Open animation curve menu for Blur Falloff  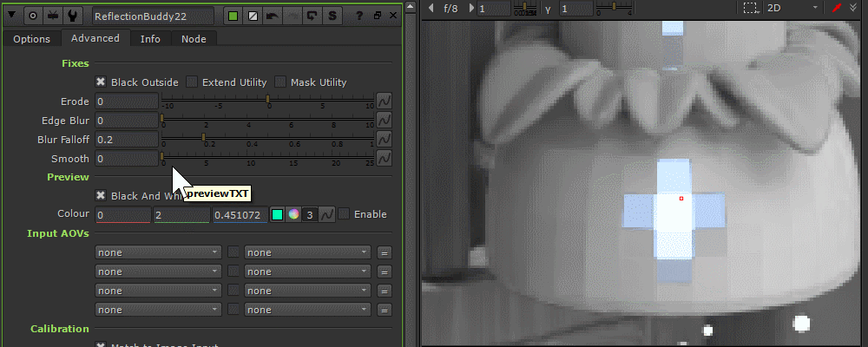[385, 140]
